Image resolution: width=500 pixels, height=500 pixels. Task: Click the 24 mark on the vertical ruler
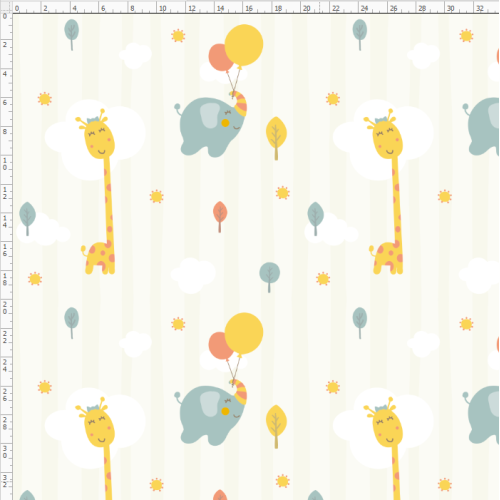(5, 365)
